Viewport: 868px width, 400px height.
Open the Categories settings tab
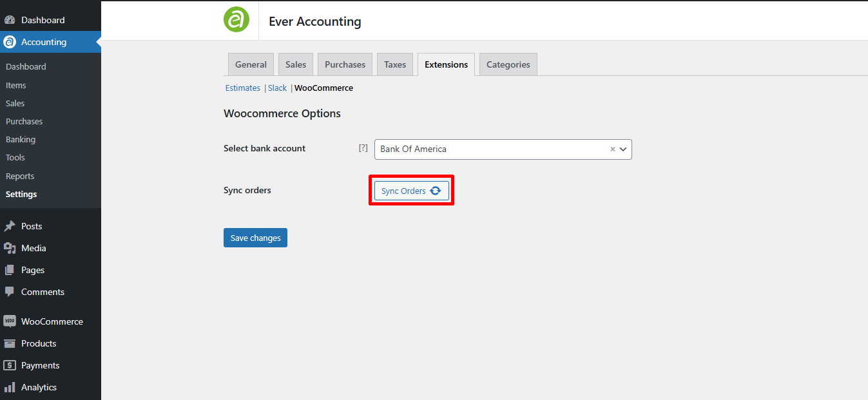click(x=508, y=64)
